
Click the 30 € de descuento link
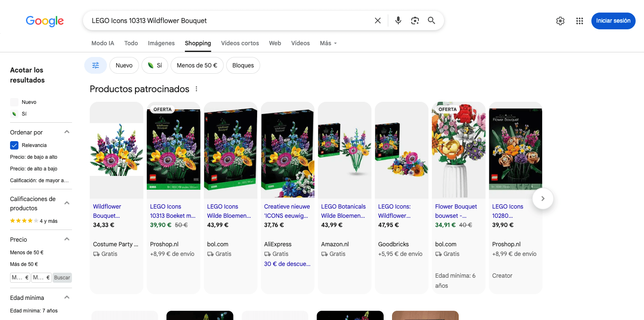click(287, 264)
